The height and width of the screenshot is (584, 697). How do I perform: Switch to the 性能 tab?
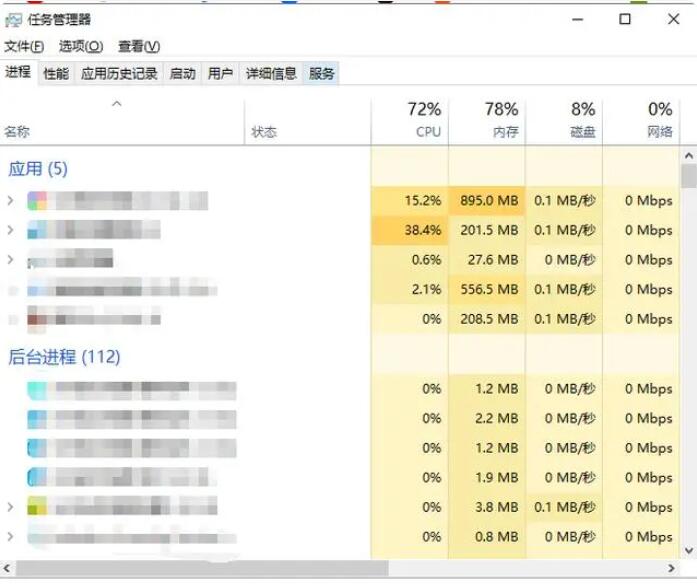pyautogui.click(x=56, y=73)
